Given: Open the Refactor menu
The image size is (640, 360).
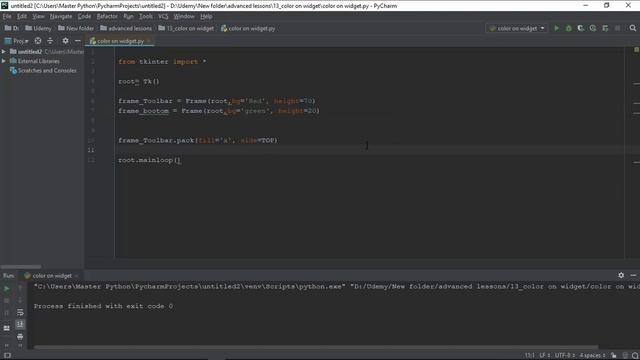Looking at the screenshot, I should [107, 16].
